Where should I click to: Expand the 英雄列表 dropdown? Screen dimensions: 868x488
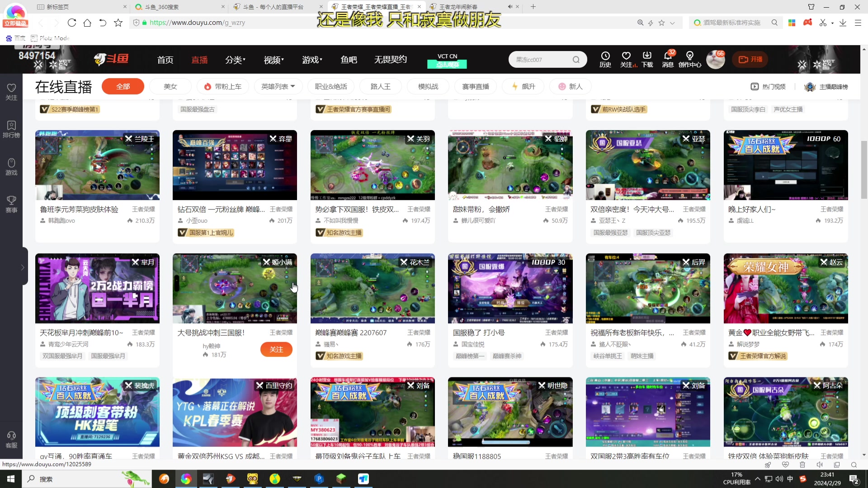click(x=278, y=86)
